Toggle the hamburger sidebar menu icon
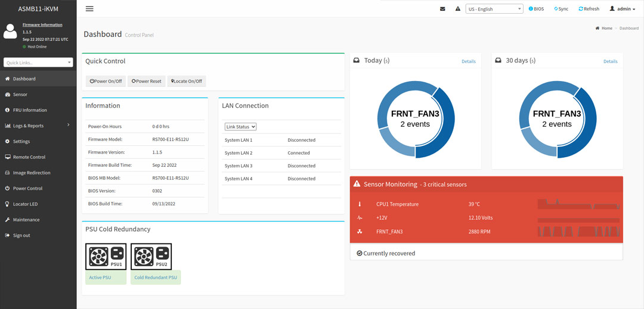 click(x=89, y=8)
